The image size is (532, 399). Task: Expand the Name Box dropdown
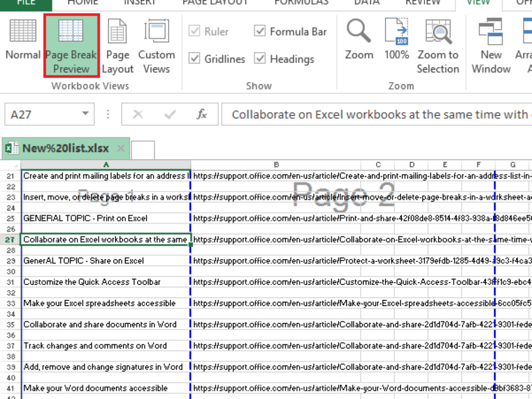point(85,114)
